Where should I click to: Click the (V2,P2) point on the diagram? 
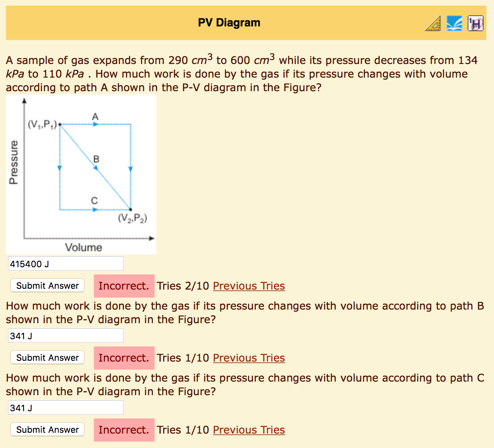coord(131,209)
